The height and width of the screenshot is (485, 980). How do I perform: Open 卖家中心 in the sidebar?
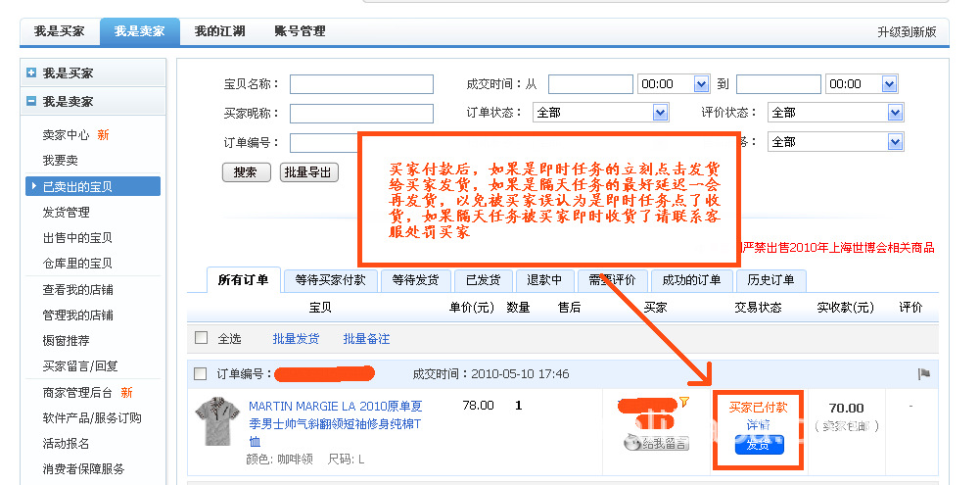pos(66,134)
